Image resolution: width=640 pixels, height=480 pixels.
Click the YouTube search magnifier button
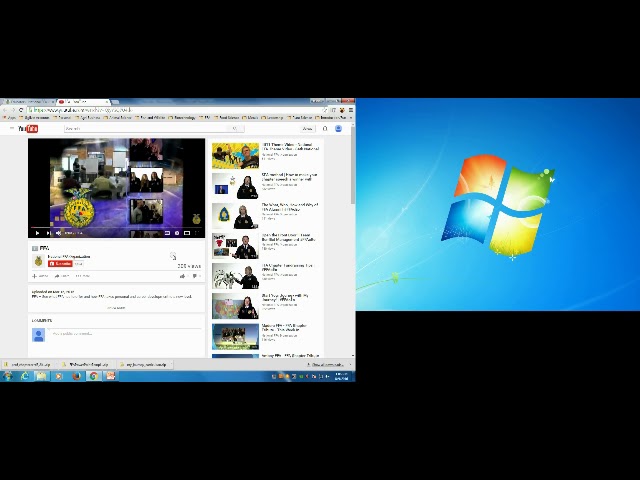235,129
